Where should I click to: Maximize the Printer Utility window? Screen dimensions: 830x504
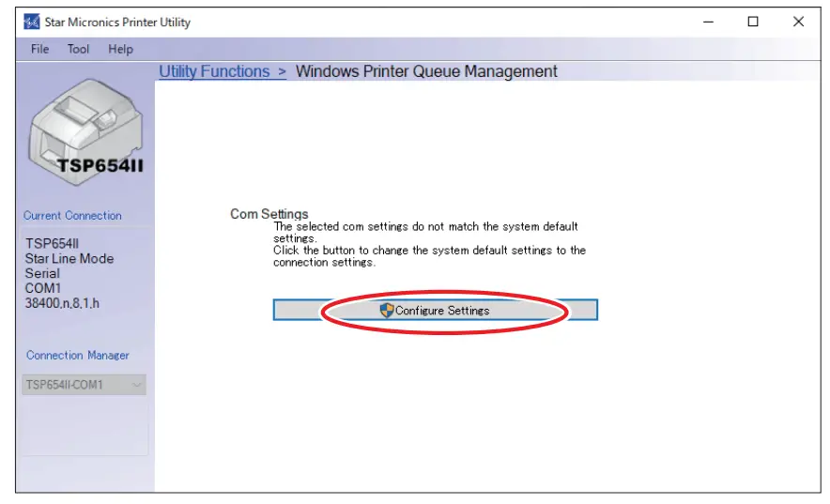pyautogui.click(x=753, y=22)
